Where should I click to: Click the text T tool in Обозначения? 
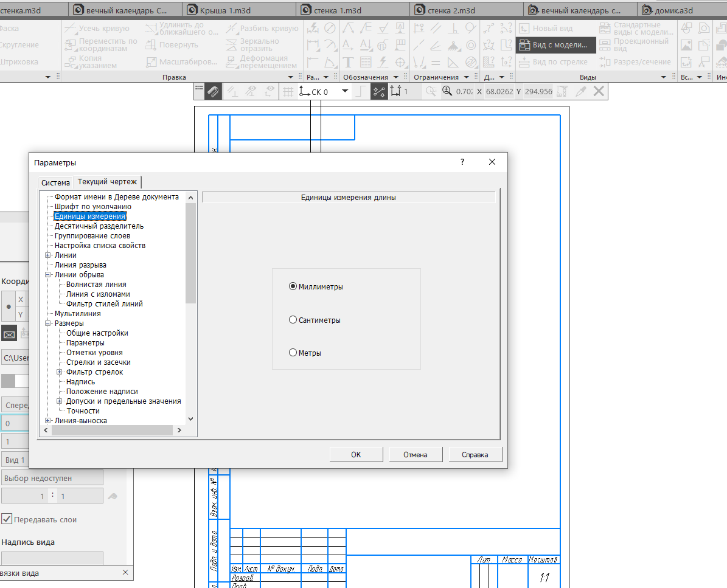coord(348,62)
